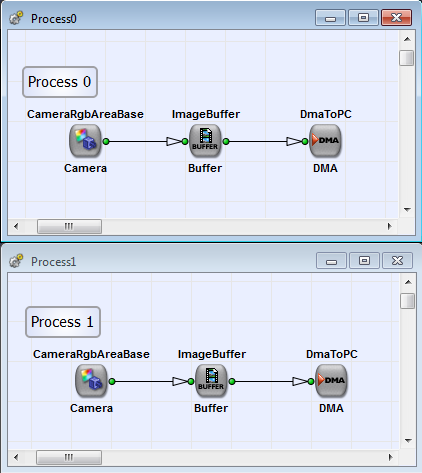Select the DmaToPC icon in Process1
Screen dimensions: 422x473
[331, 381]
